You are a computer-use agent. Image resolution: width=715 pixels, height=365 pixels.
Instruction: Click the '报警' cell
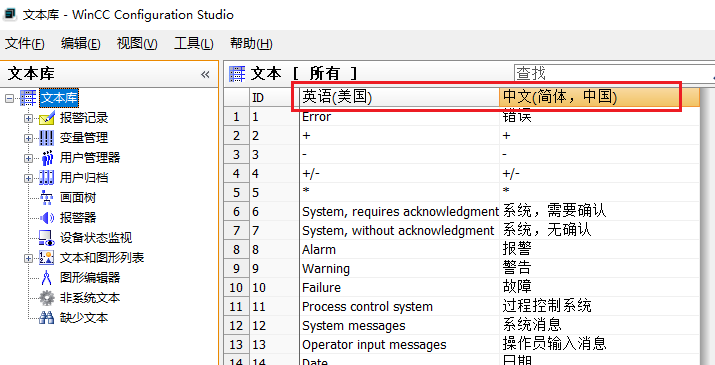pos(600,250)
